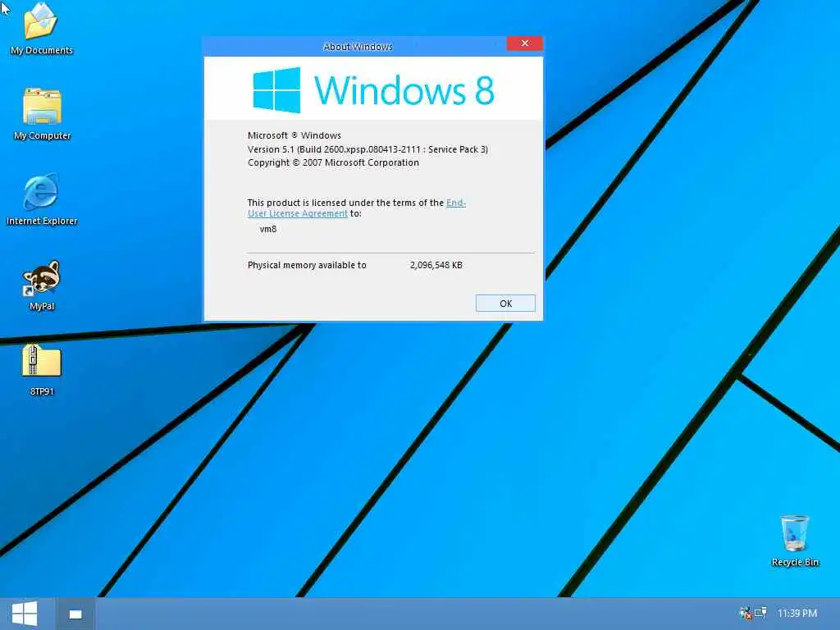840x630 pixels.
Task: Click the Physical memory available to label
Action: point(307,265)
